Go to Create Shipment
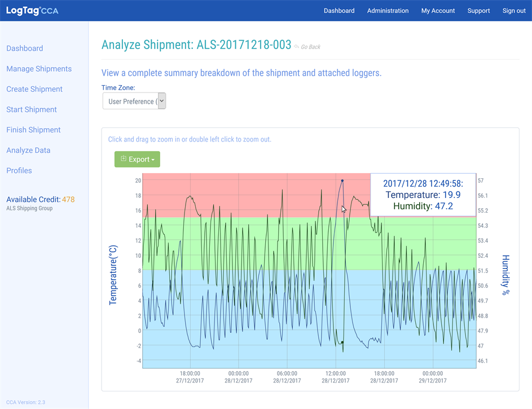 (34, 89)
